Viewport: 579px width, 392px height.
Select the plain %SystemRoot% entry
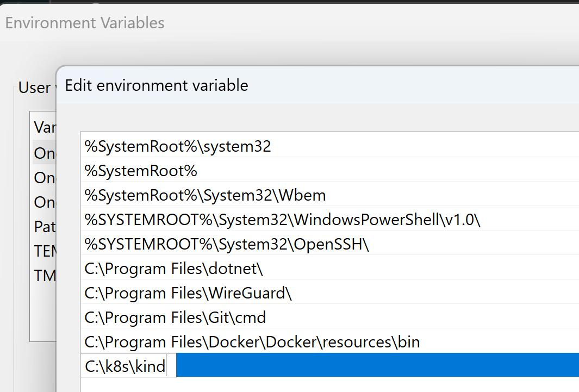coord(141,171)
